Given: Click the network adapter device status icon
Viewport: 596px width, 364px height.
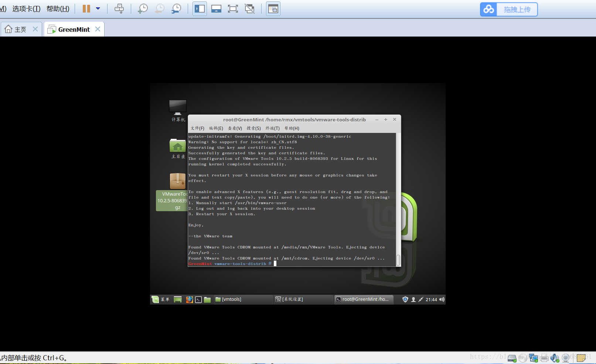Looking at the screenshot, I should (x=533, y=358).
